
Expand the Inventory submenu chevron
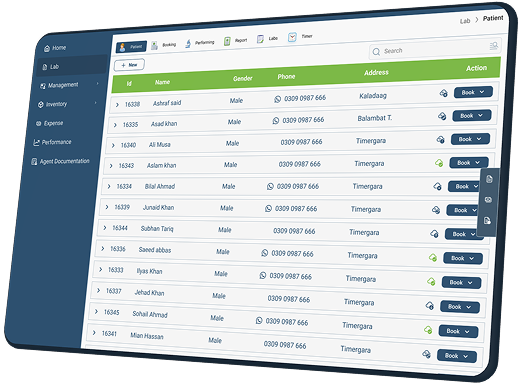click(96, 103)
